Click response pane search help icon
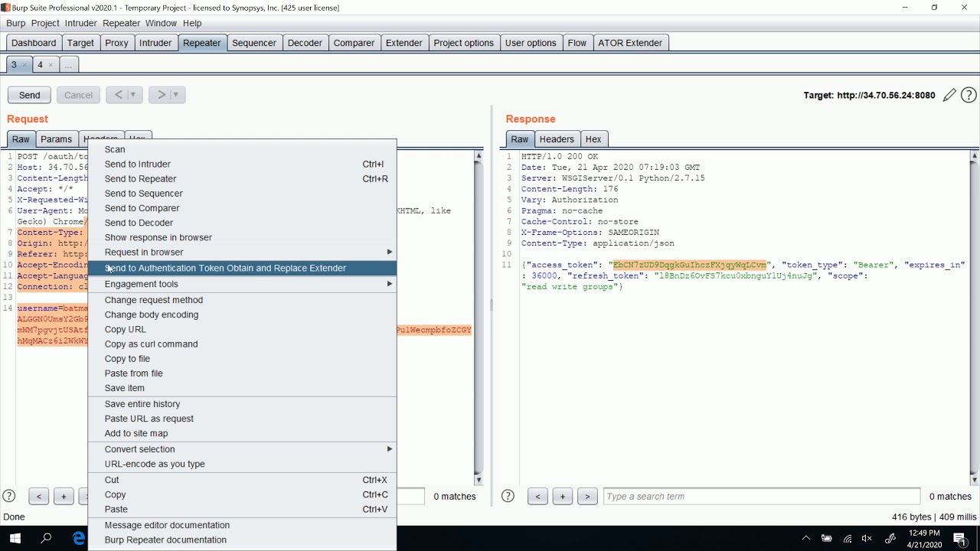980x551 pixels. coord(508,496)
